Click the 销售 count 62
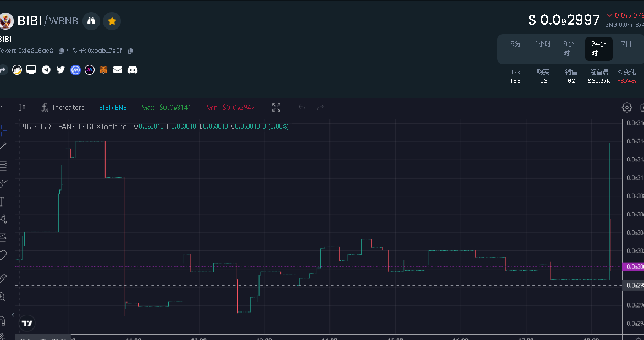 (571, 81)
